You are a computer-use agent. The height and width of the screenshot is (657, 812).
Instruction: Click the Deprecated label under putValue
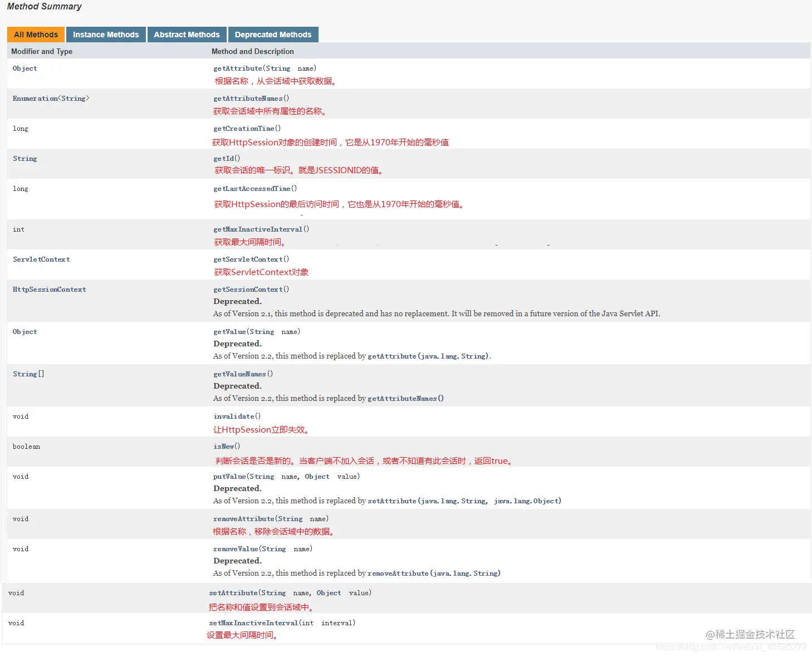click(237, 489)
